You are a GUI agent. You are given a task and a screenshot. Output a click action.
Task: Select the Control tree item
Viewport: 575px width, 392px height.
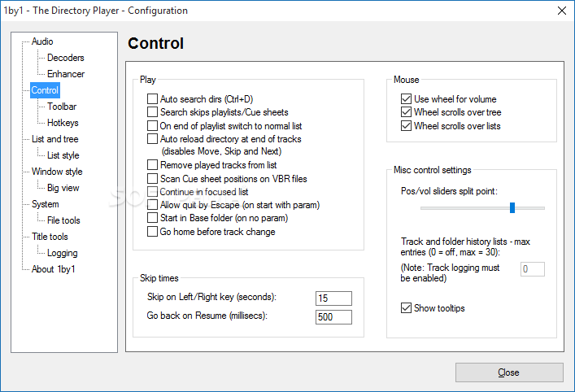click(45, 90)
